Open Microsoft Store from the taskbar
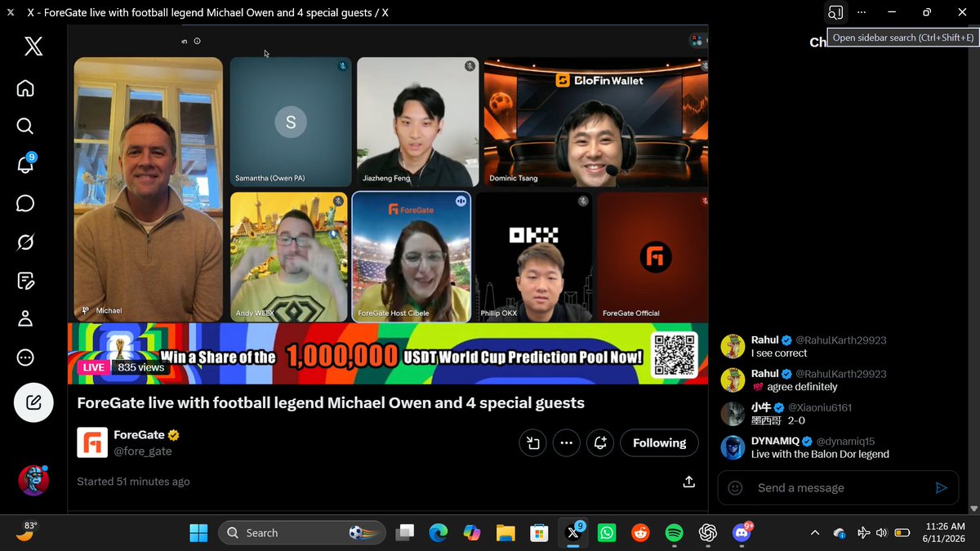The image size is (980, 551). pyautogui.click(x=539, y=533)
